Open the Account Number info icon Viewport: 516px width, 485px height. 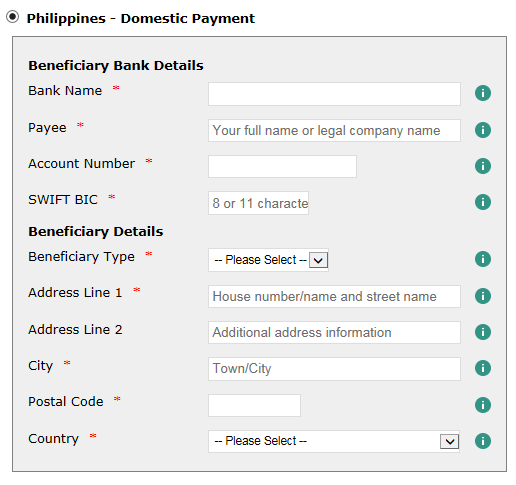(483, 166)
